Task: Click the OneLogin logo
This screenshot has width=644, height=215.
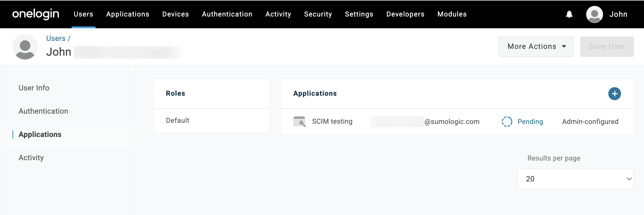Action: point(36,14)
